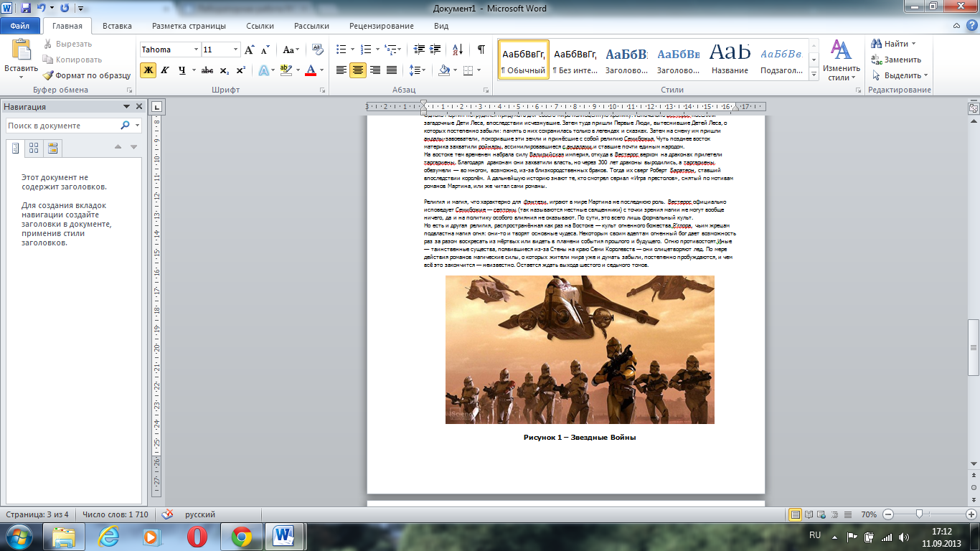Open Windows Explorer folder in the taskbar
This screenshot has width=980, height=551.
click(x=64, y=537)
